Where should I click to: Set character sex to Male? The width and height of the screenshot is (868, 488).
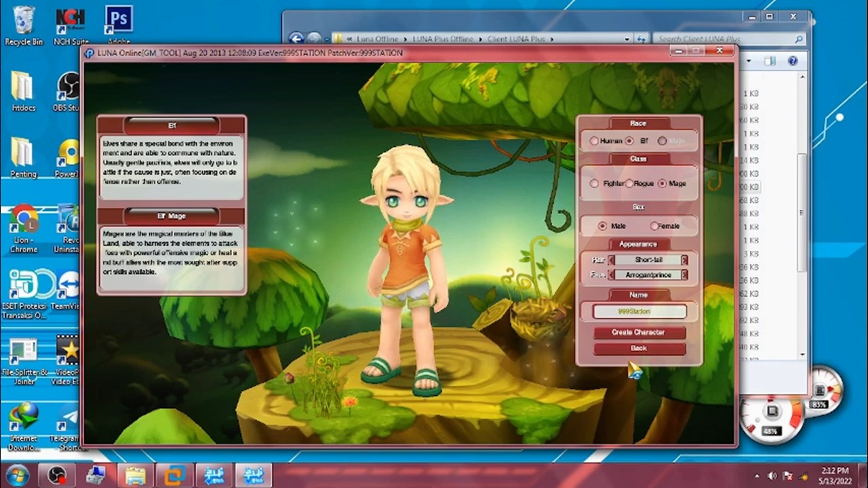pos(602,226)
